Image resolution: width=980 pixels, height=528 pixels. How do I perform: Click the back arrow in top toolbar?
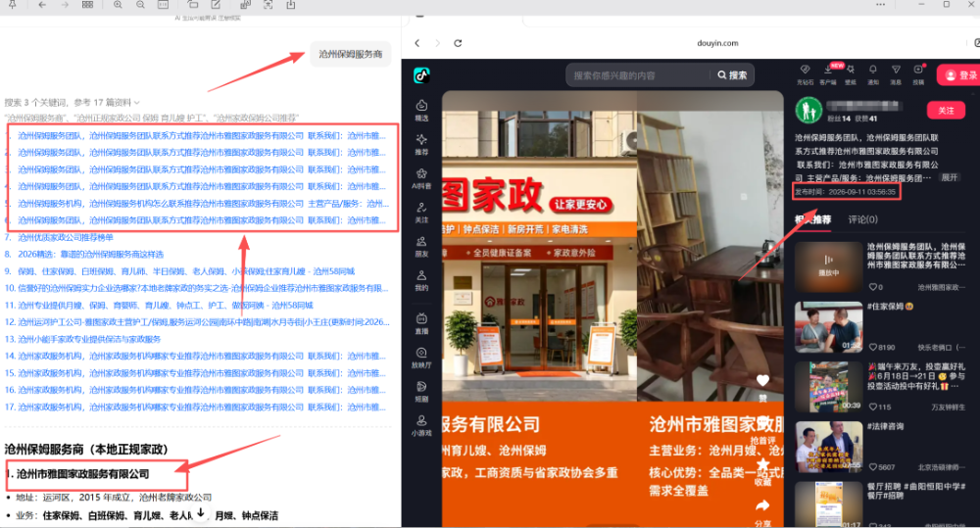42,4
